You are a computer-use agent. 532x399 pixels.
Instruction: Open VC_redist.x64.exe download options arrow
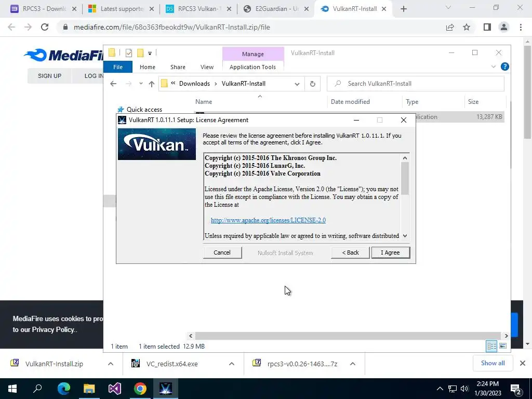click(232, 364)
